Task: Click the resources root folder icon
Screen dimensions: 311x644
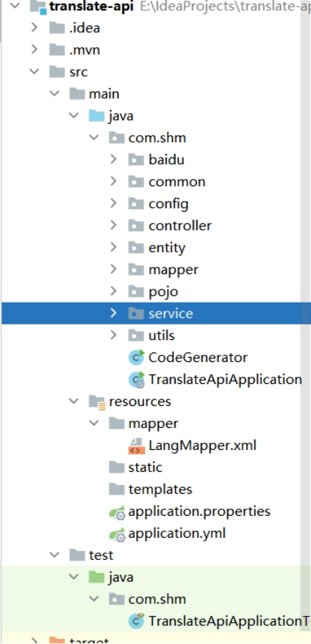Action: tap(97, 401)
